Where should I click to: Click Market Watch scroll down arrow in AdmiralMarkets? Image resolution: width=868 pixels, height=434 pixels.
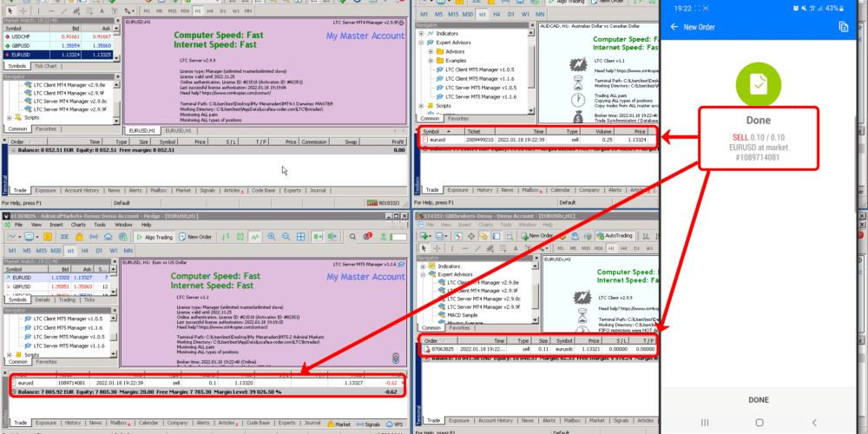115,293
